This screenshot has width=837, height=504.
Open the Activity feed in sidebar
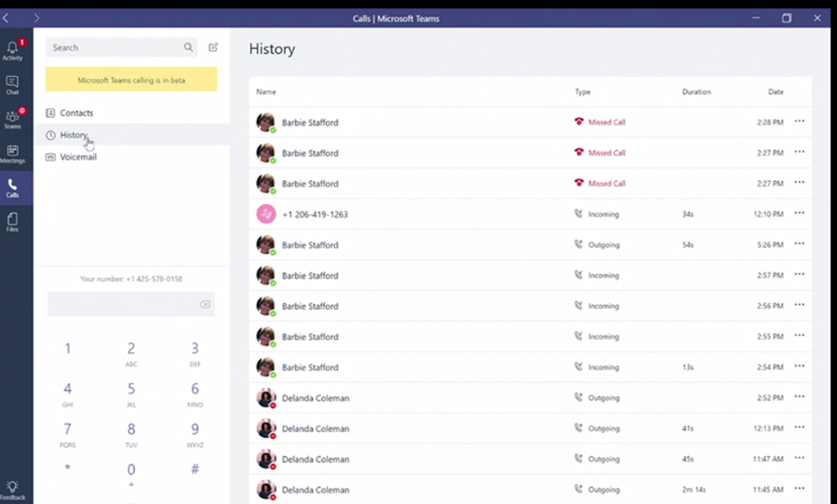12,50
